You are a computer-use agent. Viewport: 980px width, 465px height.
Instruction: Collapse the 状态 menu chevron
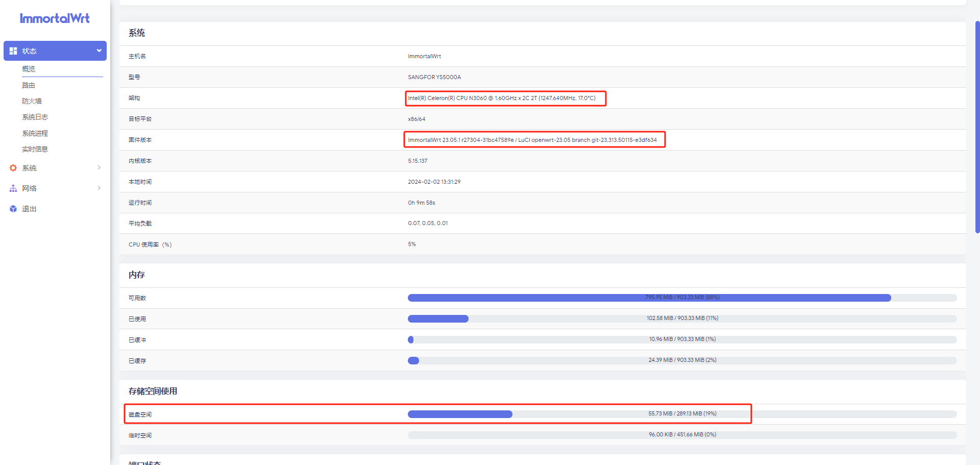(x=99, y=51)
